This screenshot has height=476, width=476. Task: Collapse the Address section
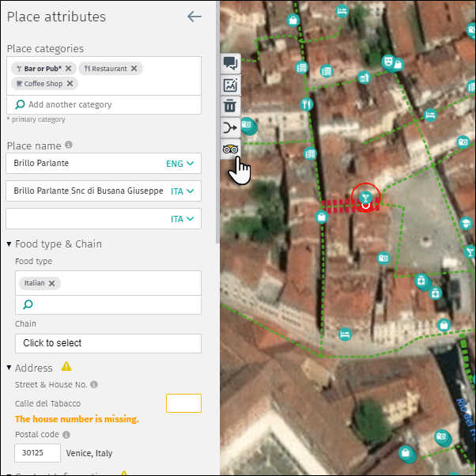coord(9,368)
